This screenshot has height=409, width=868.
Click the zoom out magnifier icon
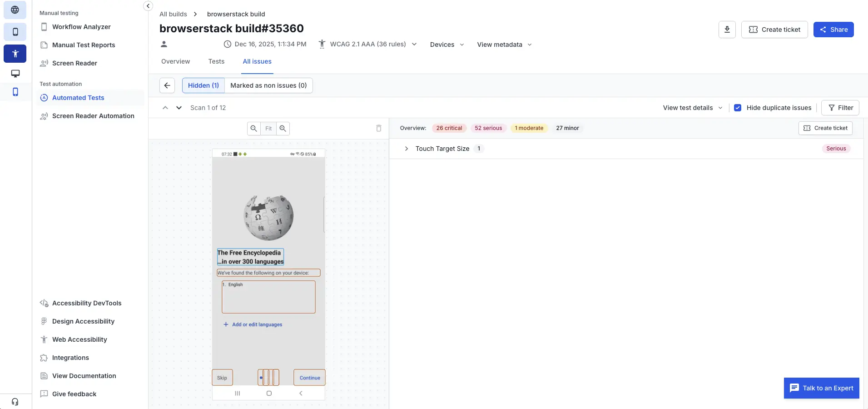pyautogui.click(x=254, y=129)
